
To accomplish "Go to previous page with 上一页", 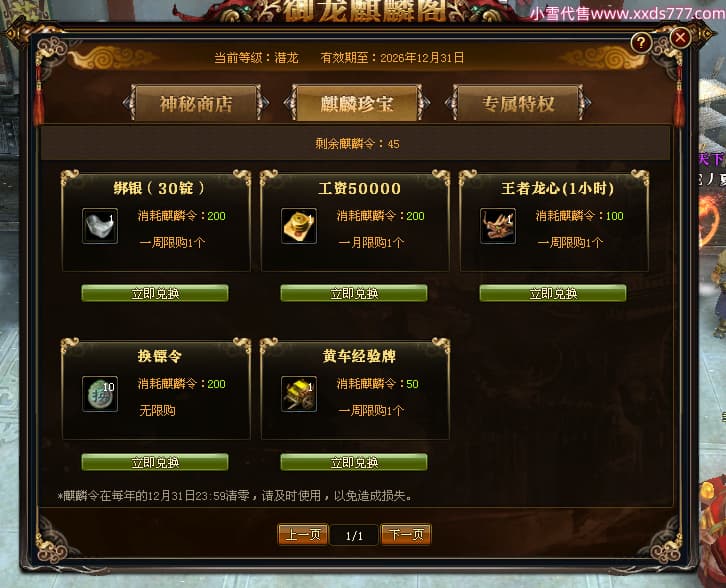I will coord(303,535).
